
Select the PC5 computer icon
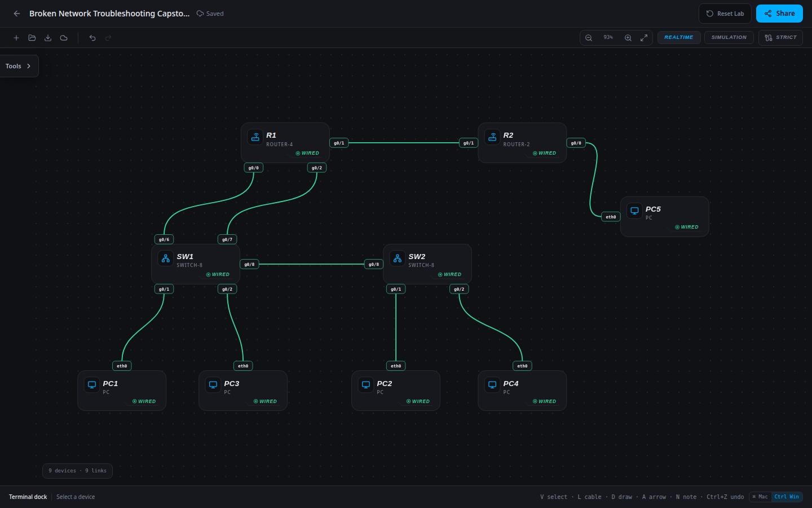(634, 211)
